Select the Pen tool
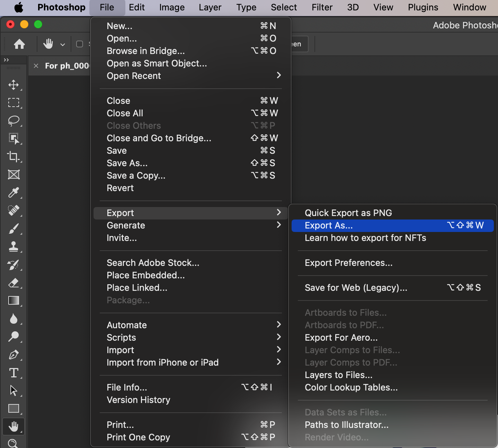This screenshot has width=498, height=448. click(14, 355)
